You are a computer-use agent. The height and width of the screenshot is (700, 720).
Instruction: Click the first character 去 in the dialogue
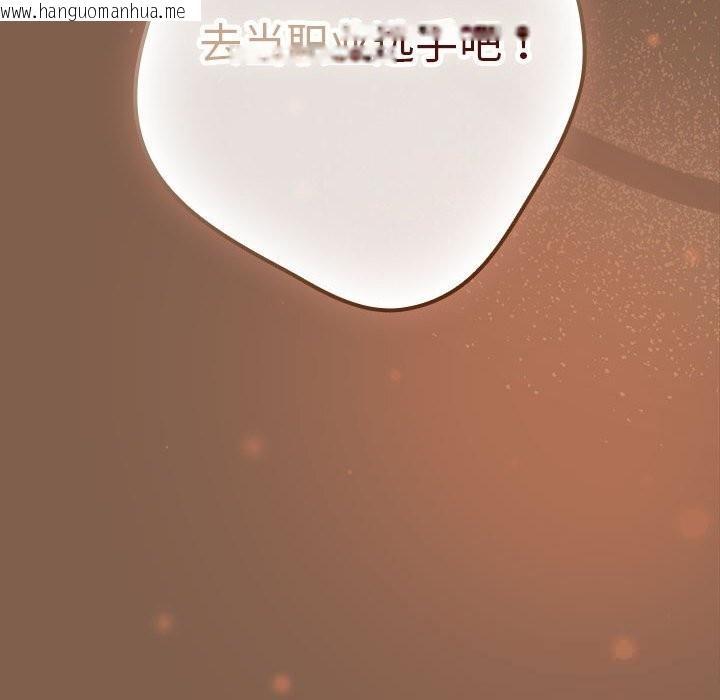tap(220, 45)
